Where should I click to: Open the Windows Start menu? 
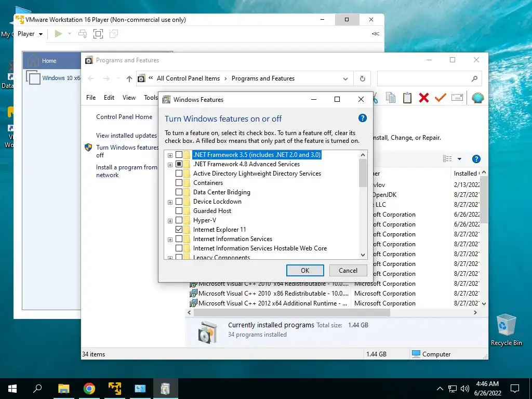tap(12, 389)
